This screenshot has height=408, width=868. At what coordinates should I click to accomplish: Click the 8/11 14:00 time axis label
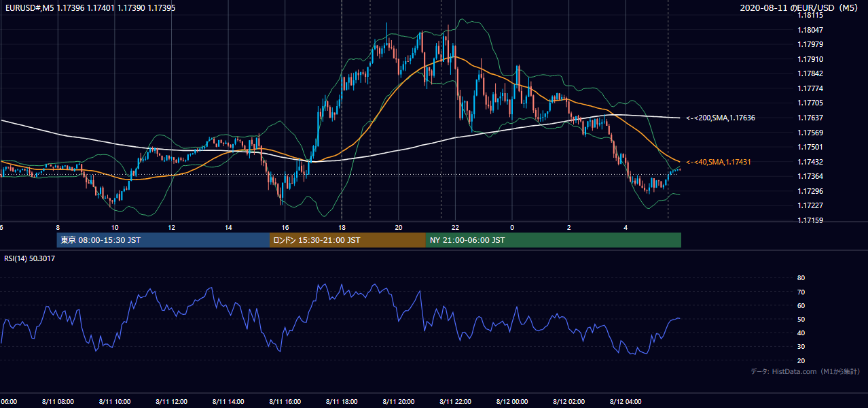click(x=228, y=401)
